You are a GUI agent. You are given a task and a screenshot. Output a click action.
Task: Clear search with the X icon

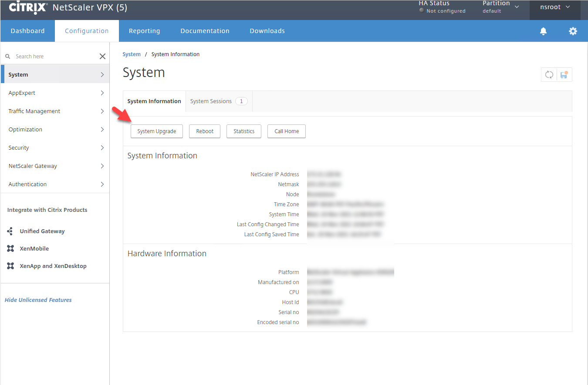click(102, 56)
